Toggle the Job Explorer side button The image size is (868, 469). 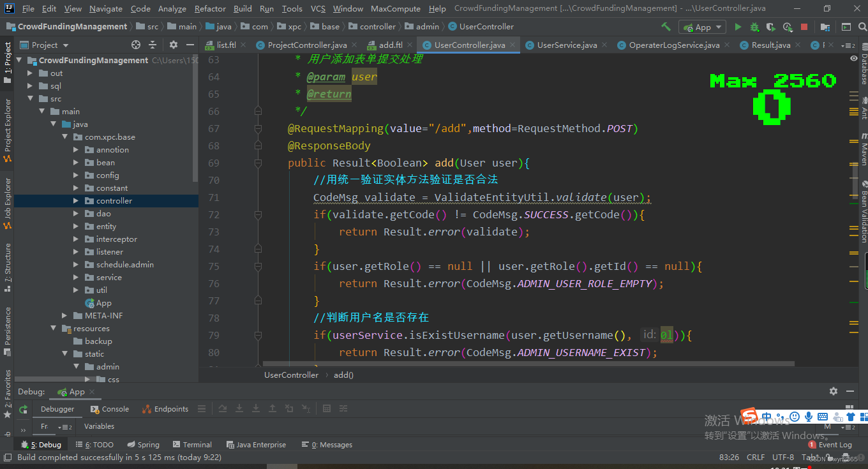8,204
